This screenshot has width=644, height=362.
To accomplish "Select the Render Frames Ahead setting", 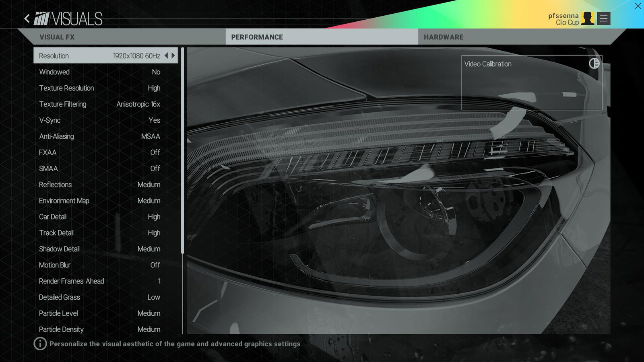I will pyautogui.click(x=105, y=281).
